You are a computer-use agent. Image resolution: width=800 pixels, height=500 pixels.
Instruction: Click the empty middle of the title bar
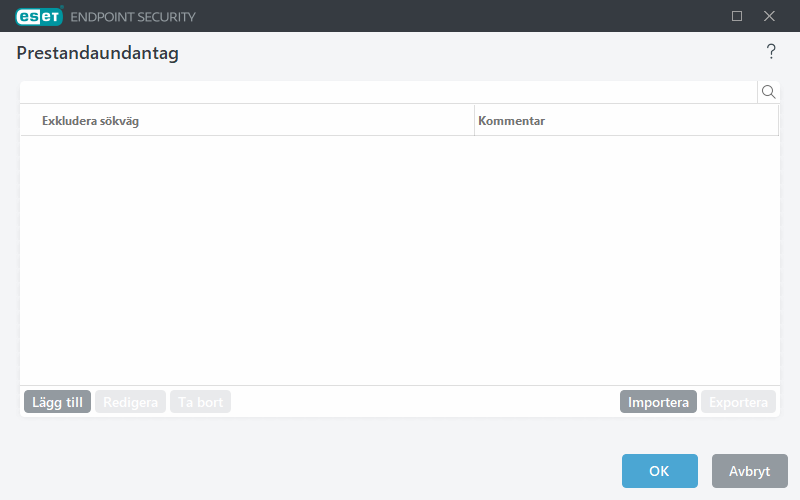coord(450,16)
